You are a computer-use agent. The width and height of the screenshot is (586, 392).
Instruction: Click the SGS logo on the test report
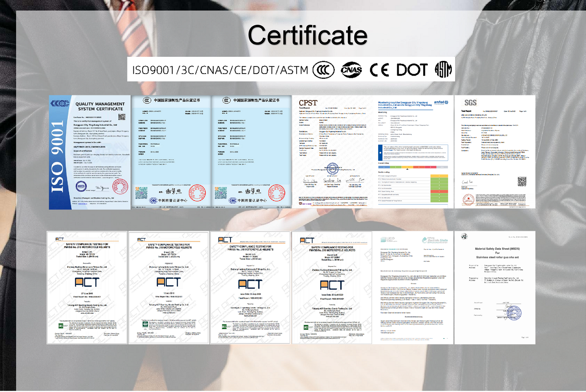pos(470,103)
